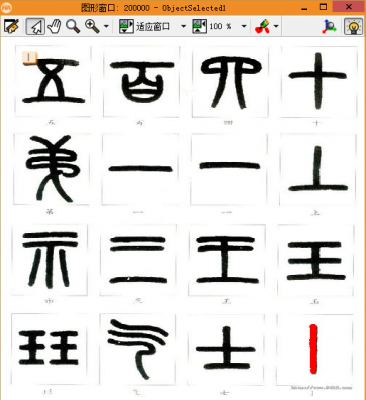Viewport: 366px width, 400px height.
Task: Click the HALCON icon in title bar
Action: (x=6, y=7)
